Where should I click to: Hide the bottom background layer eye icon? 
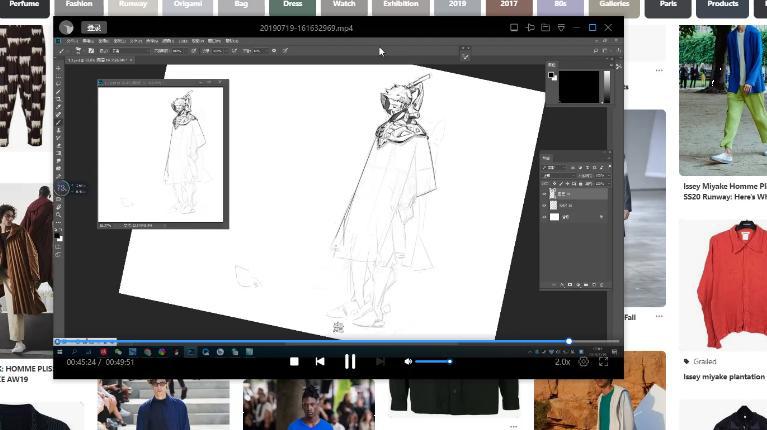[x=544, y=217]
